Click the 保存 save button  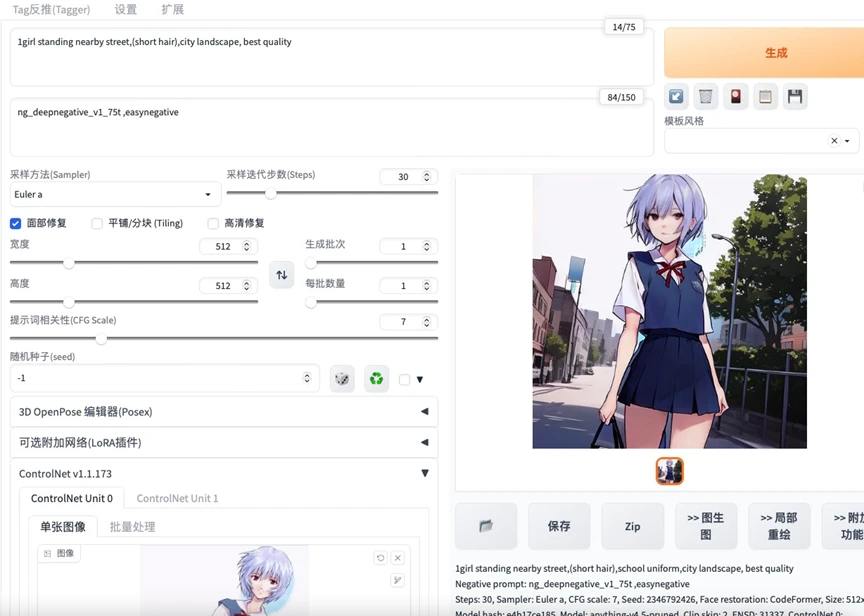(x=559, y=526)
